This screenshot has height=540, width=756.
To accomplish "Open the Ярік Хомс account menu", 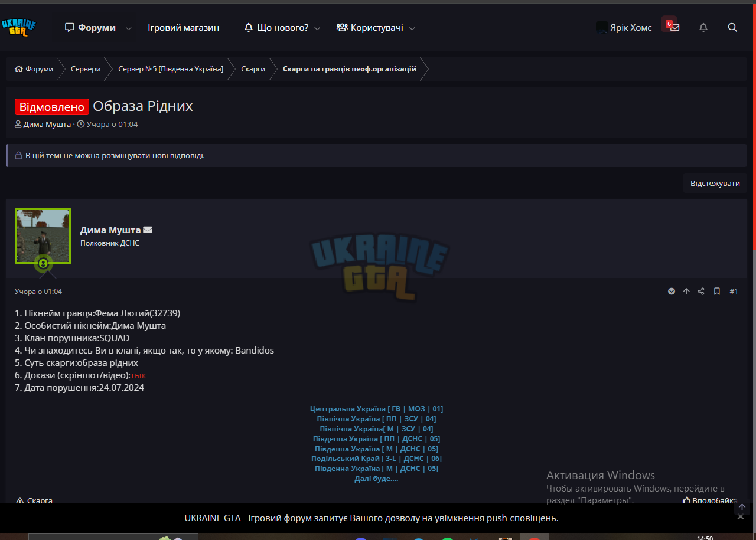I will click(624, 28).
